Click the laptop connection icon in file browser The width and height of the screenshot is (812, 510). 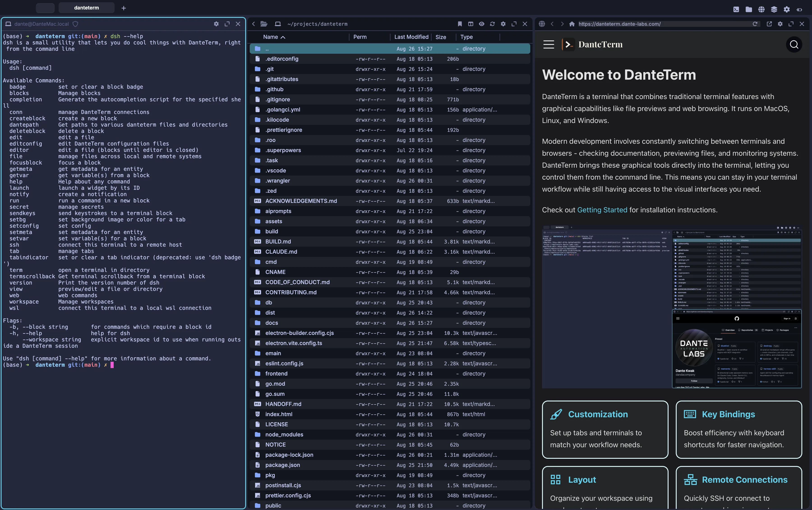[278, 24]
